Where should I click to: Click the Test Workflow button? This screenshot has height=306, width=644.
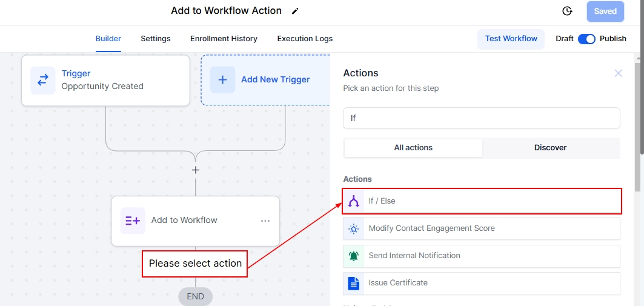[511, 39]
